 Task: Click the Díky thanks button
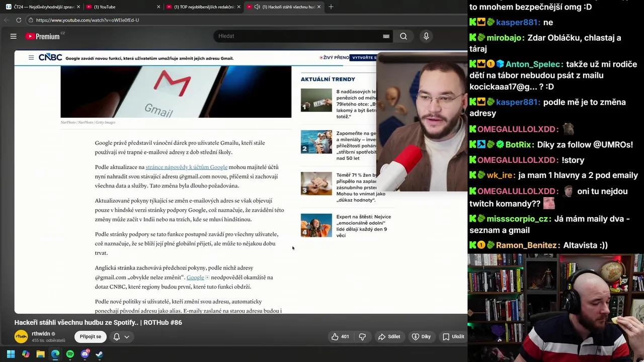(x=421, y=337)
